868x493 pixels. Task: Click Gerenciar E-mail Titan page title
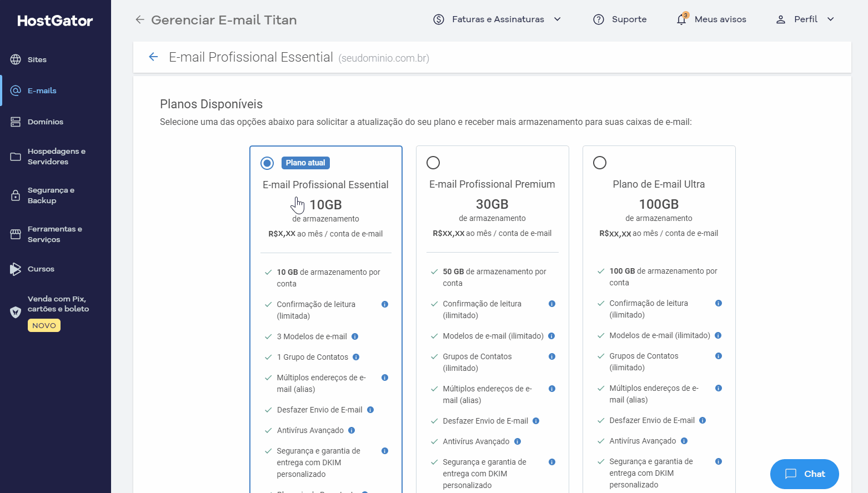(224, 20)
